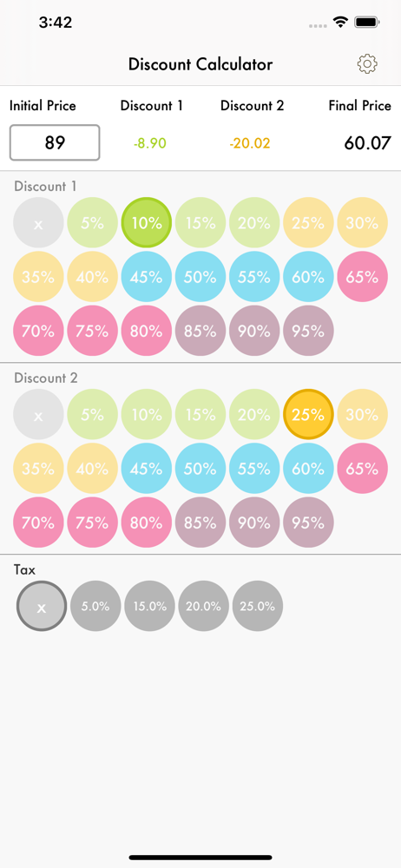Screen dimensions: 401x868
Task: Set Discount 1 to 30%
Action: 362,223
